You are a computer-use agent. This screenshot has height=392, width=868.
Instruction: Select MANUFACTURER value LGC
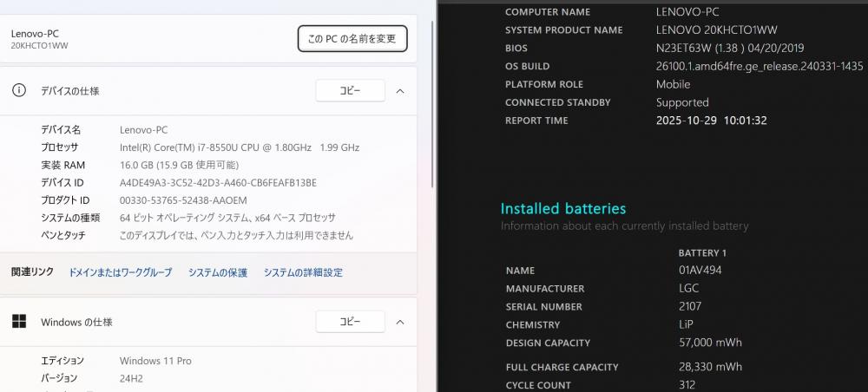pos(688,289)
